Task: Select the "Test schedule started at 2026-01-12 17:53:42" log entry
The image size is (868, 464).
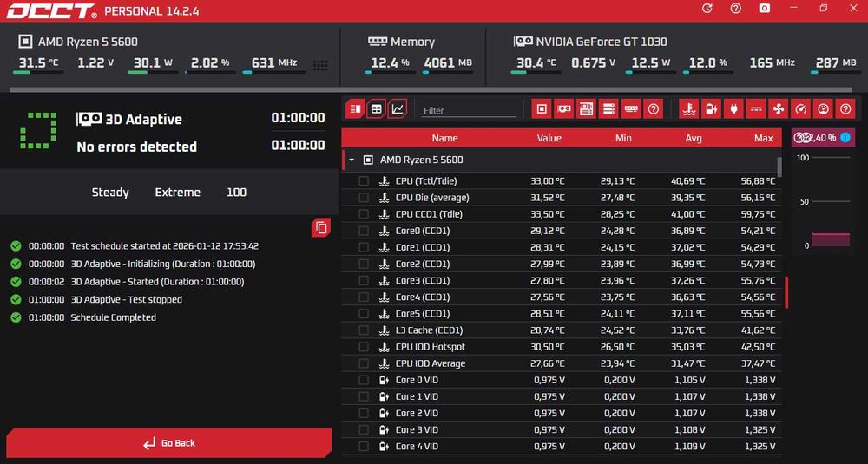Action: [164, 246]
